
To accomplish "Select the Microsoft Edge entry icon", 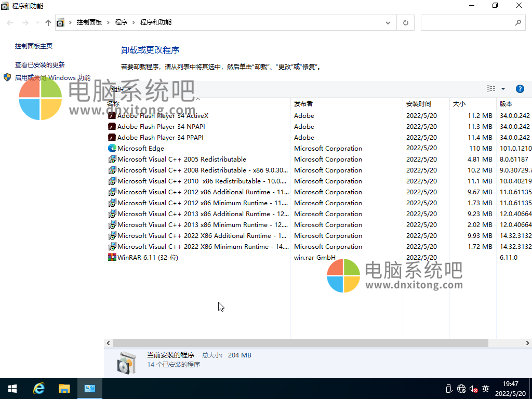I will click(x=112, y=148).
